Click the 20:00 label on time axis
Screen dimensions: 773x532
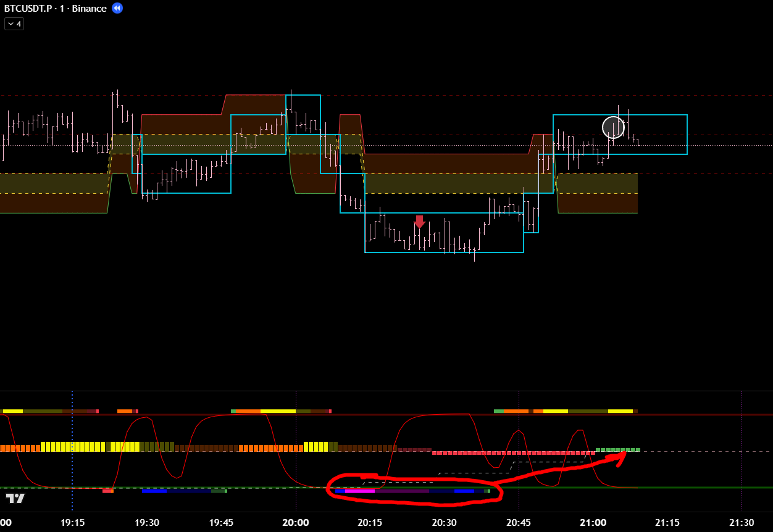click(x=296, y=522)
